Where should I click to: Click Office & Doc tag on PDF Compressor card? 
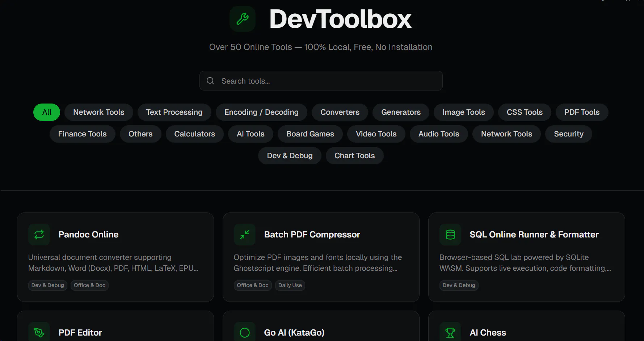[x=253, y=285]
